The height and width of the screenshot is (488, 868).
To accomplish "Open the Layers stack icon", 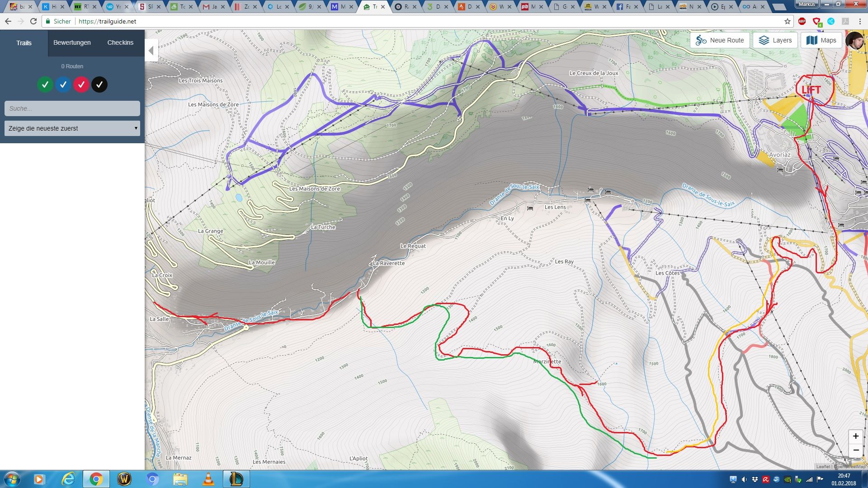I will tap(764, 40).
